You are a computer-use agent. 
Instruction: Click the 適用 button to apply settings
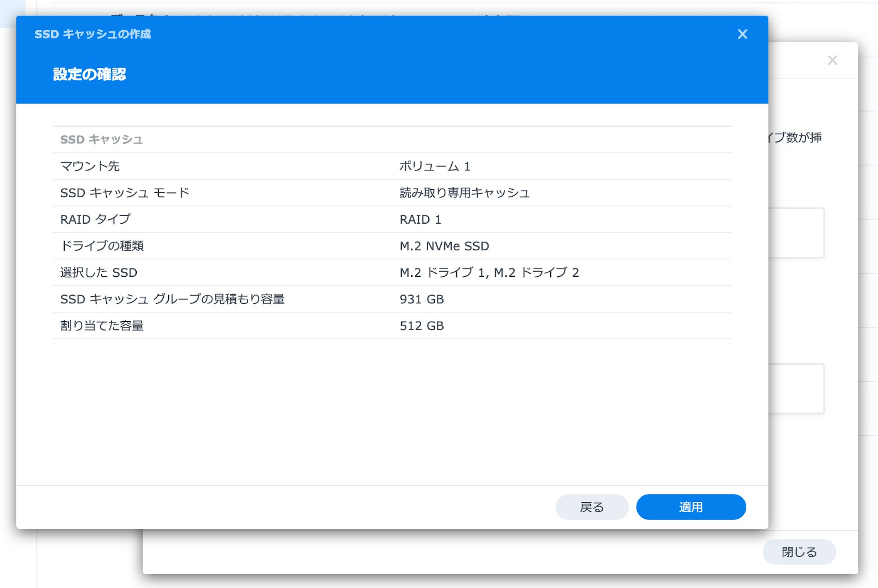(x=690, y=507)
